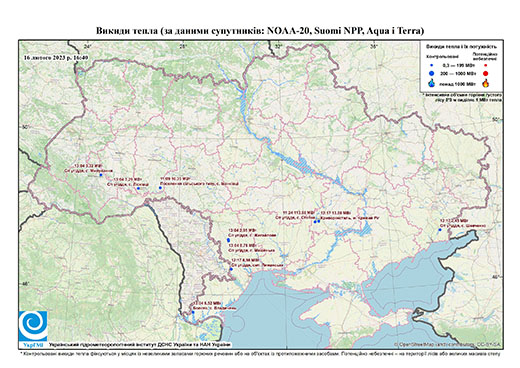Select the 12:12 heat marker in the far southeast
520x368 pixels.
[439, 230]
